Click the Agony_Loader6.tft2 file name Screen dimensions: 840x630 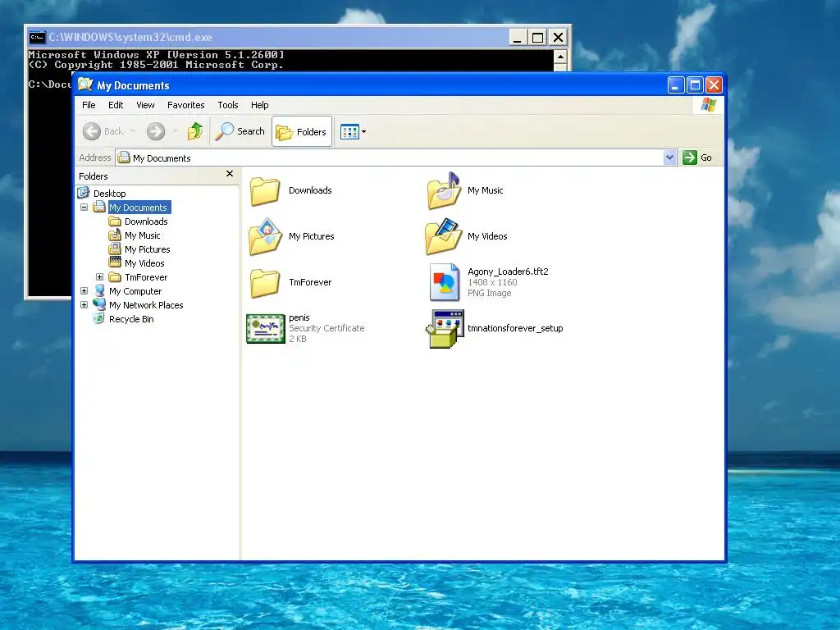[508, 272]
